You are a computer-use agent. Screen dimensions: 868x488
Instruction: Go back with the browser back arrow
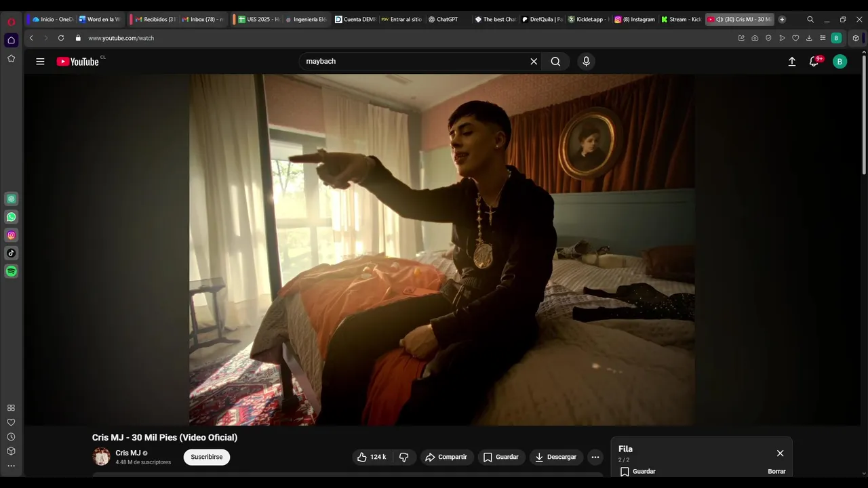[31, 38]
